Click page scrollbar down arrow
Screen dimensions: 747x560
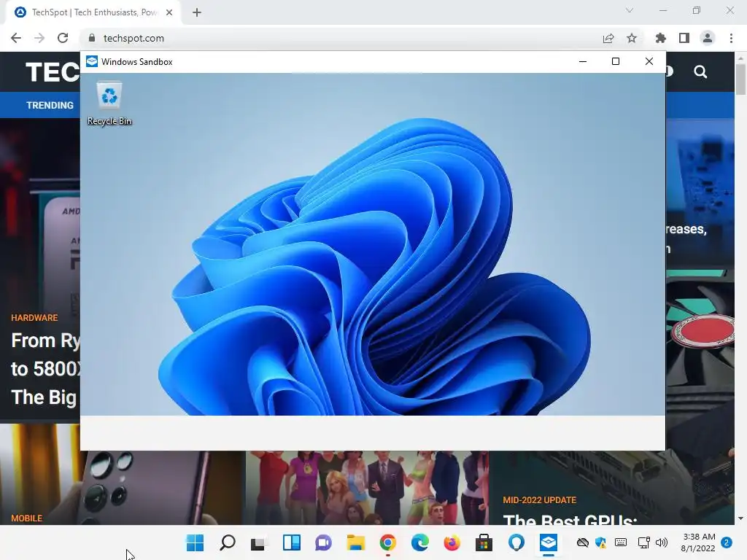(x=741, y=518)
